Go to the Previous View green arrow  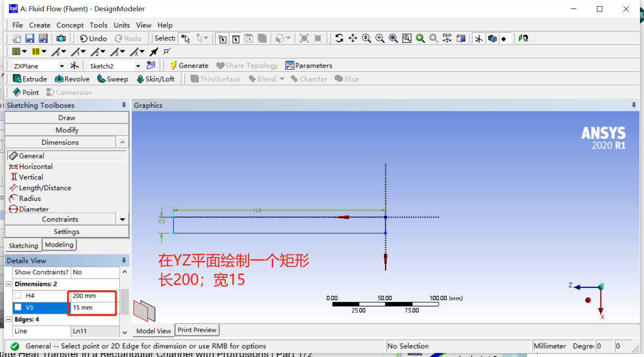(420, 39)
